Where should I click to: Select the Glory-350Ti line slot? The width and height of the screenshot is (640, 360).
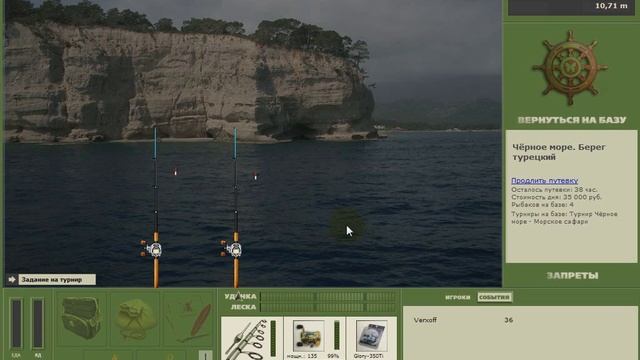(371, 339)
